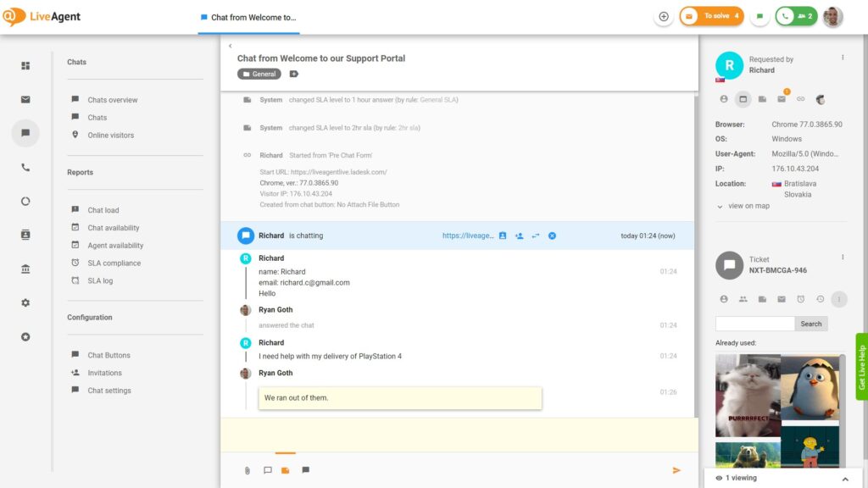The width and height of the screenshot is (868, 488).
Task: Click the copy link icon in Richard's contact panel
Action: pyautogui.click(x=802, y=99)
